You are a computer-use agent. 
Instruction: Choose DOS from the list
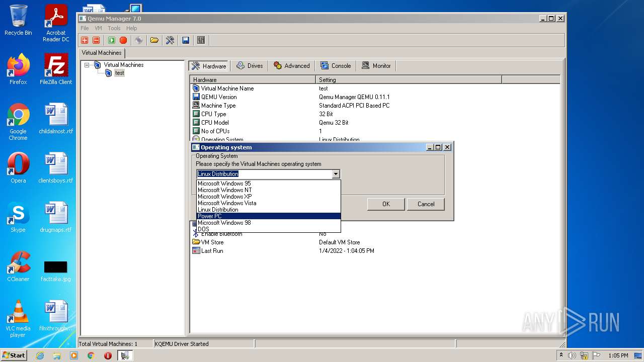(x=268, y=229)
